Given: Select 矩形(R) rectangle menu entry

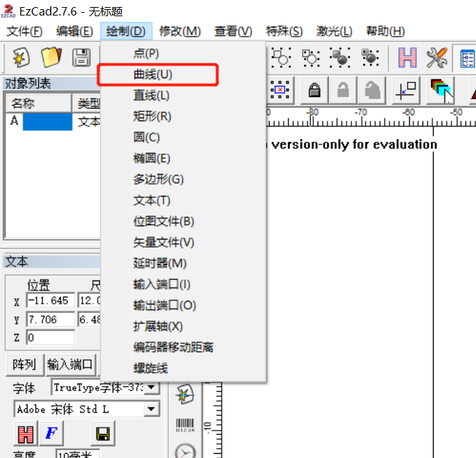Looking at the screenshot, I should click(183, 116).
